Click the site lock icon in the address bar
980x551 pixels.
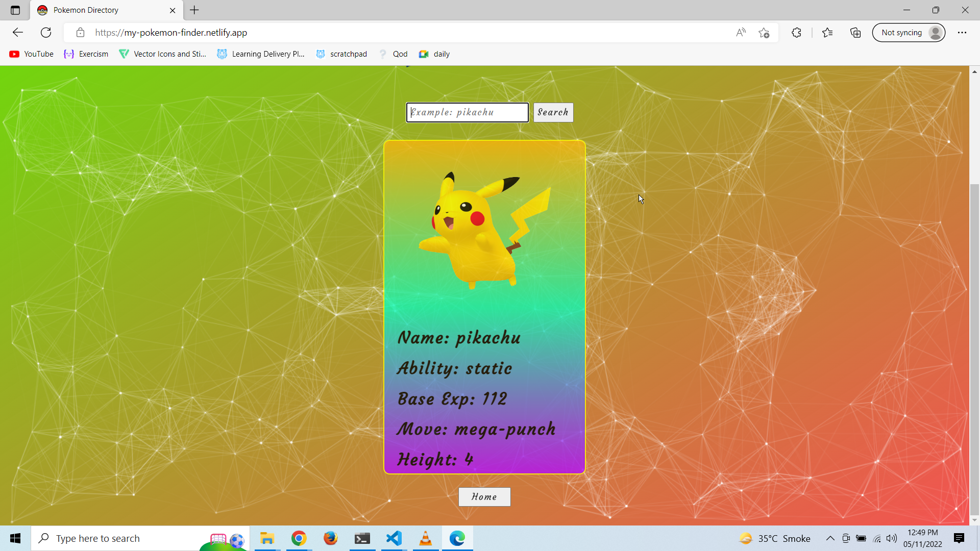coord(80,33)
